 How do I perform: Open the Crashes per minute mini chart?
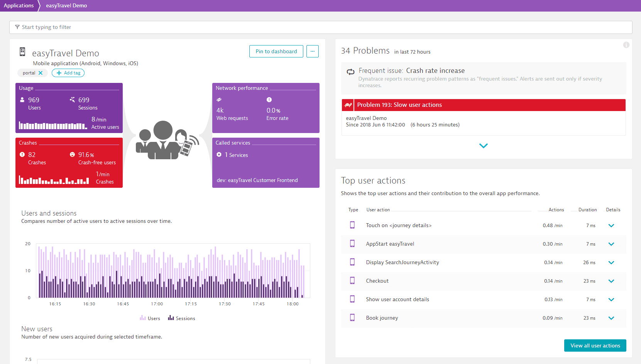(54, 180)
